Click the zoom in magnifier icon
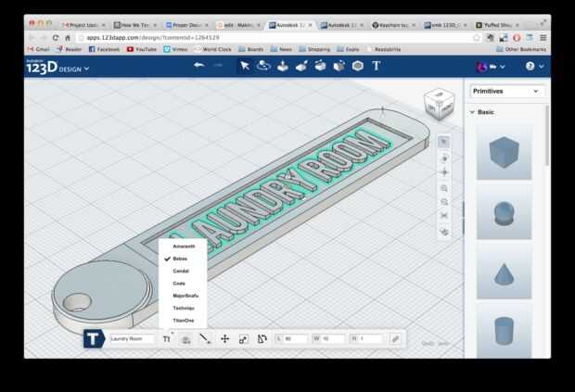This screenshot has height=392, width=575. click(444, 188)
